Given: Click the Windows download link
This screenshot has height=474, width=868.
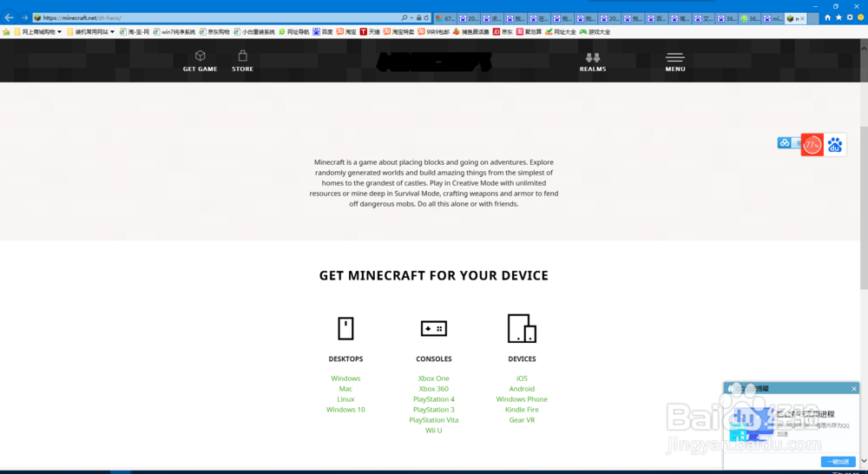Looking at the screenshot, I should click(345, 379).
